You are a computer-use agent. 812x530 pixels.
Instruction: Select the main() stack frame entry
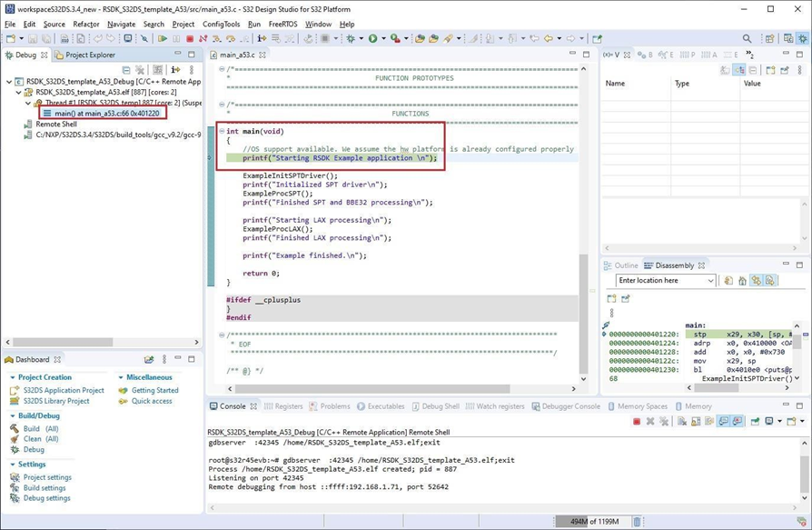pyautogui.click(x=105, y=114)
